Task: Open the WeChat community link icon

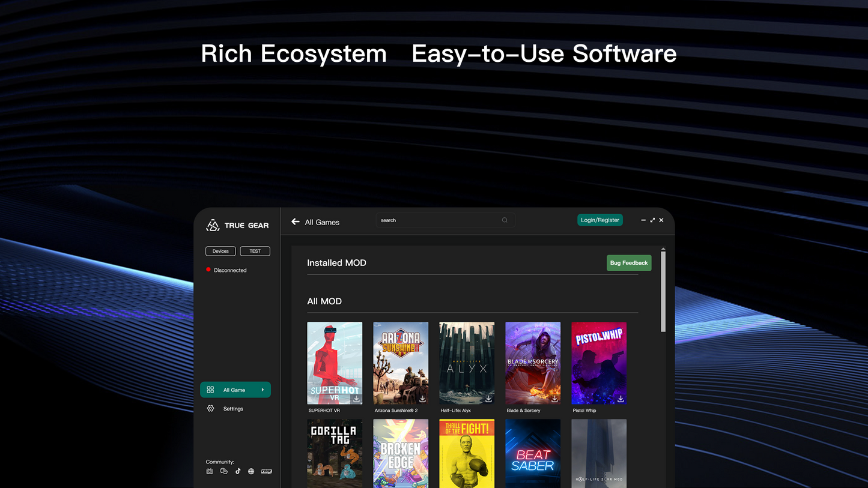Action: coord(223,471)
